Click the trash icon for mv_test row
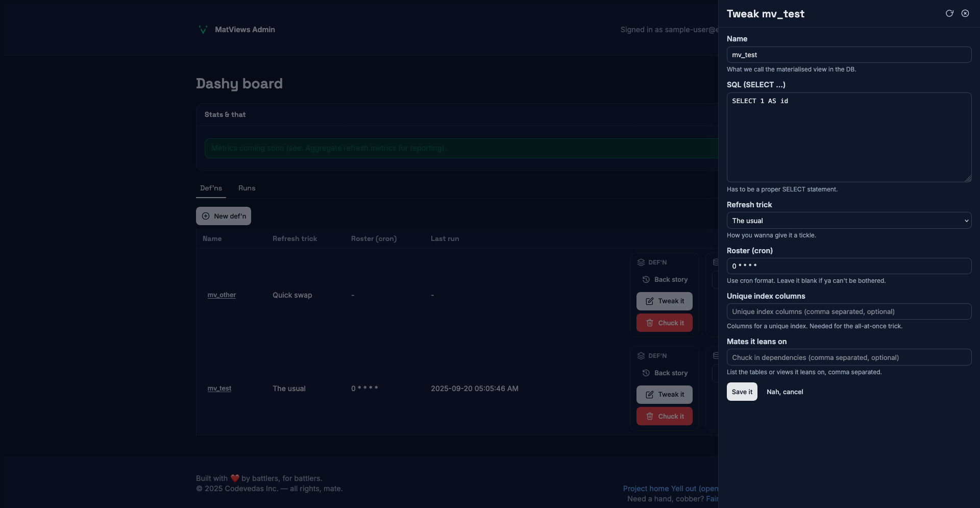The height and width of the screenshot is (508, 980). (x=650, y=416)
